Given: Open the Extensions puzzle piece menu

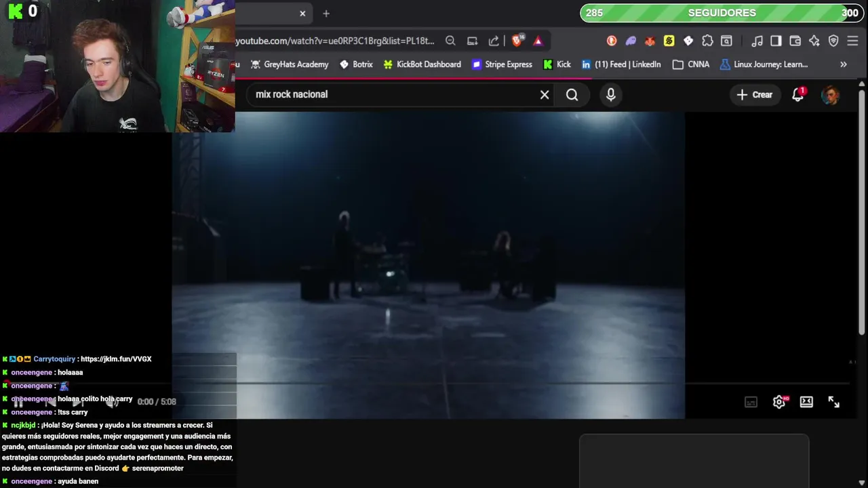Looking at the screenshot, I should pyautogui.click(x=707, y=41).
